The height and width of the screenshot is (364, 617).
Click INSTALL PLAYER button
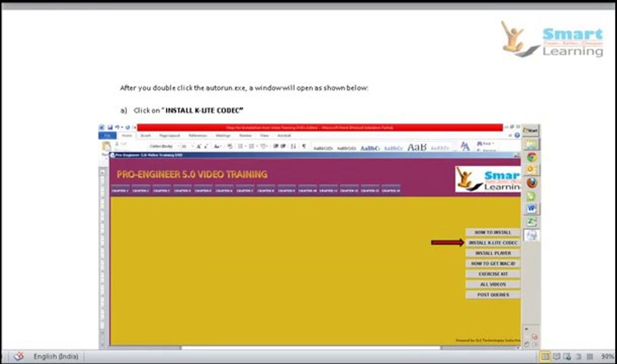493,253
